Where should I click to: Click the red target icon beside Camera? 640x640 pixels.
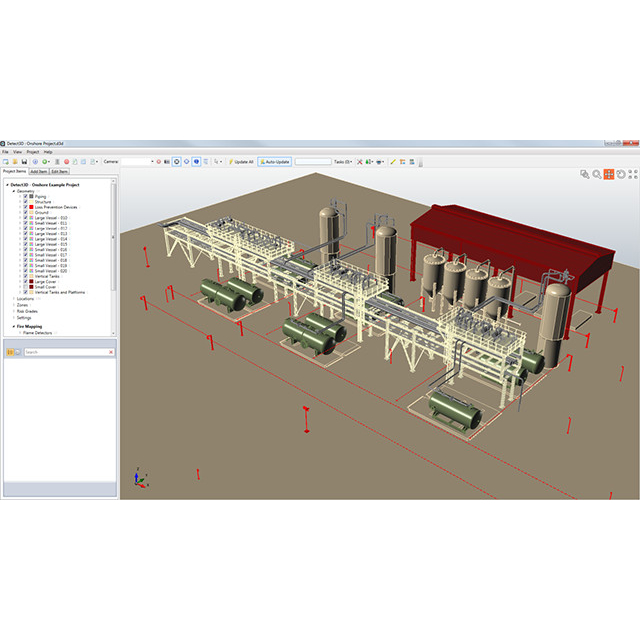pos(159,162)
